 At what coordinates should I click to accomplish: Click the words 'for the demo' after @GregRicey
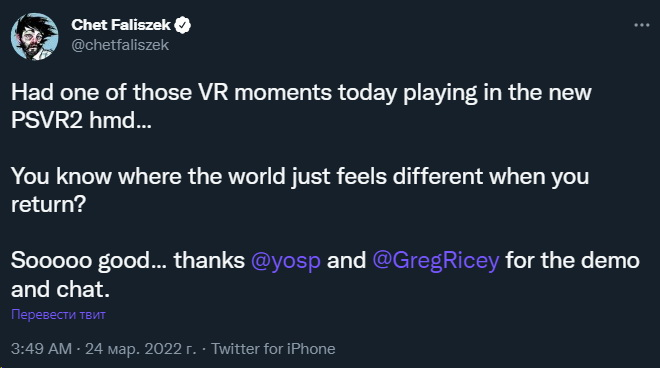tap(572, 260)
